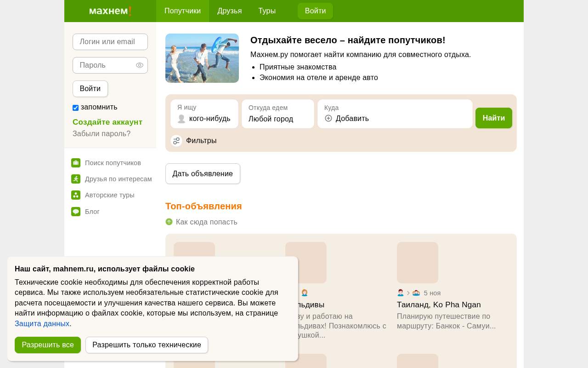Open Авторские туры sidebar link
Image resolution: width=588 pixels, height=368 pixels.
(110, 195)
